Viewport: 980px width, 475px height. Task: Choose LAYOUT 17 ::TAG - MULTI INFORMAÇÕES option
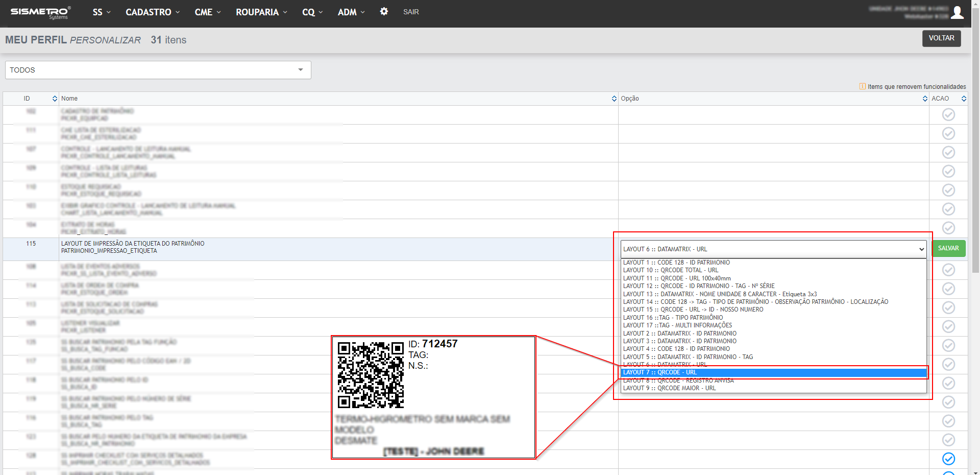point(774,325)
